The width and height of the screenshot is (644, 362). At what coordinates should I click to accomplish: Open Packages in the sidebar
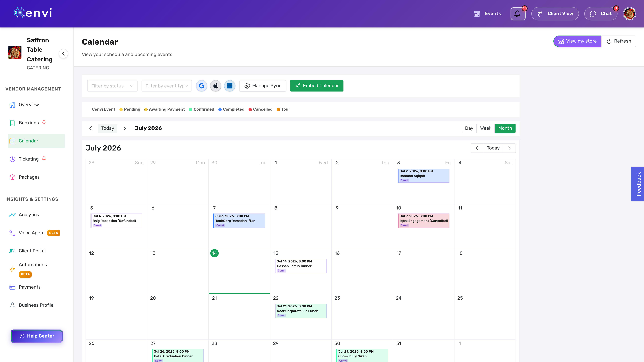click(x=37, y=177)
